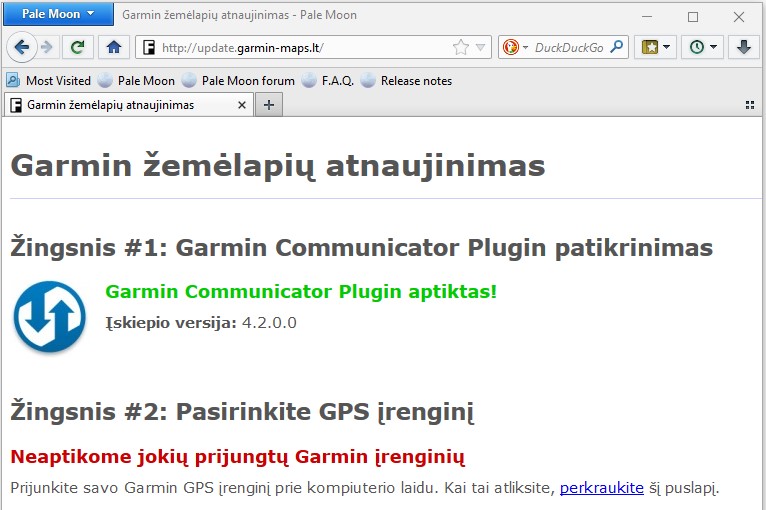Reload the current page
The width and height of the screenshot is (766, 510).
pos(78,47)
